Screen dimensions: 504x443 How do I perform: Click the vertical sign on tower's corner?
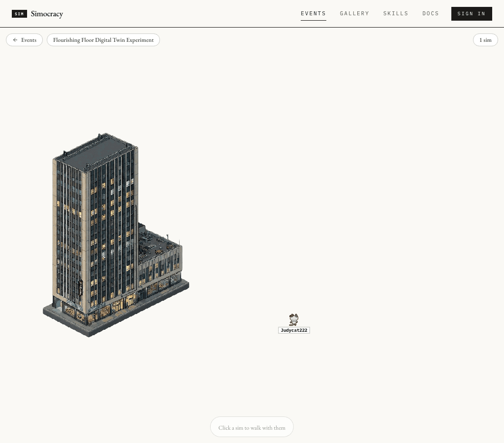click(81, 288)
